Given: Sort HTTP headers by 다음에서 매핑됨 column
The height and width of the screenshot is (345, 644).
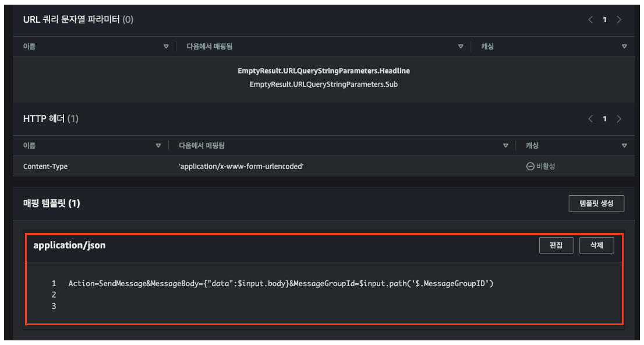Looking at the screenshot, I should pyautogui.click(x=505, y=146).
